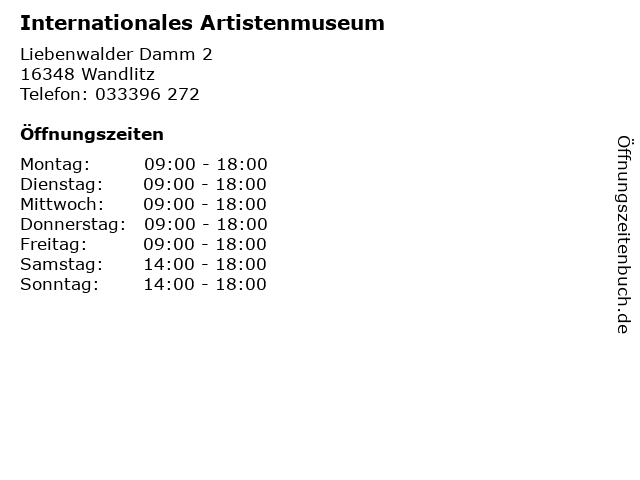Select the Montag label
The height and width of the screenshot is (480, 640).
(x=55, y=164)
